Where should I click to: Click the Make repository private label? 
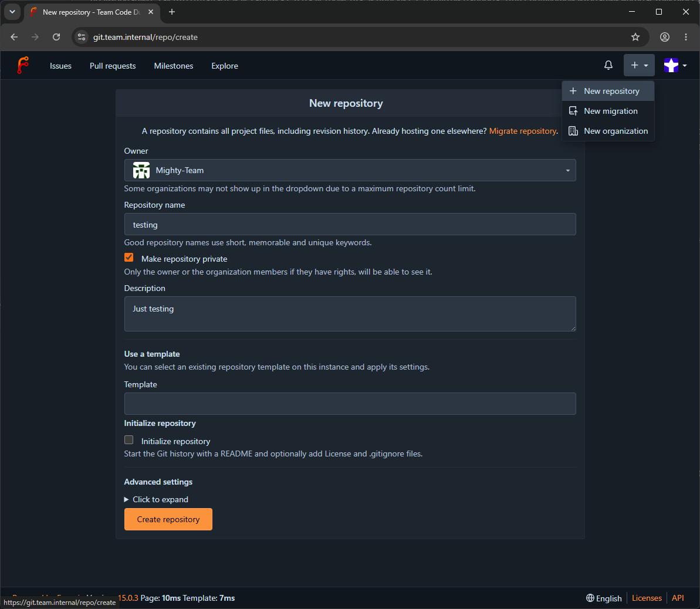coord(184,259)
